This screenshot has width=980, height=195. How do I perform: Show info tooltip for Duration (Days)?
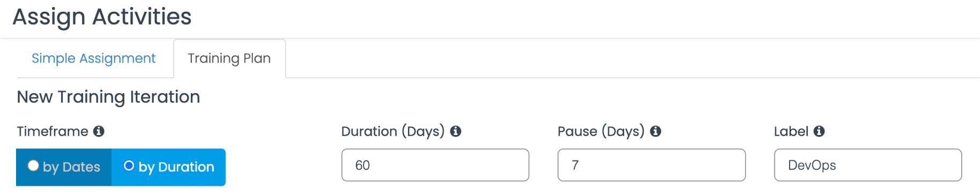456,131
